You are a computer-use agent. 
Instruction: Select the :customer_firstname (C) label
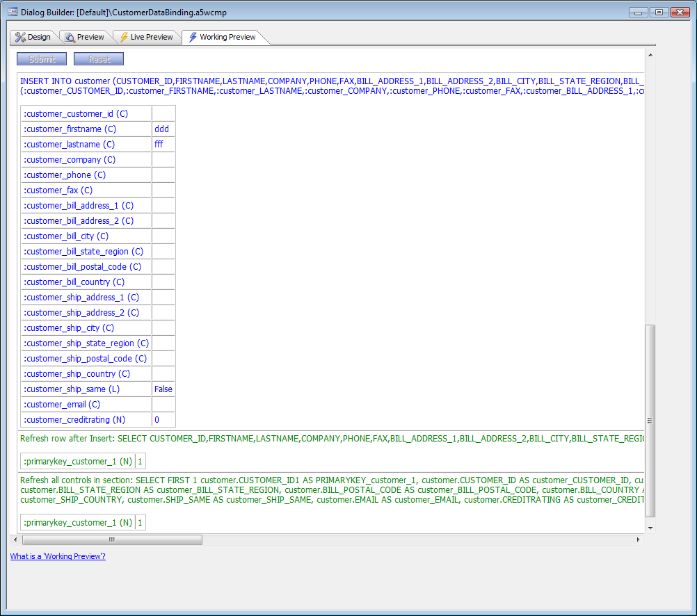70,129
